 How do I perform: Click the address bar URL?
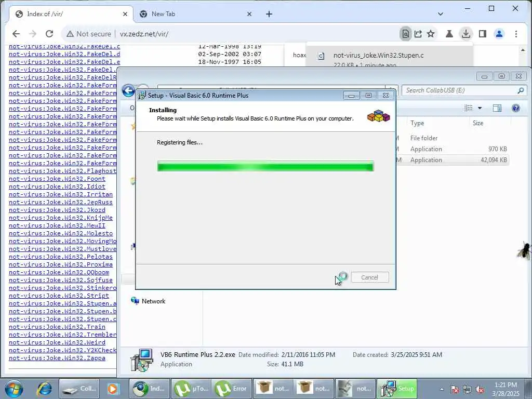[x=144, y=34]
